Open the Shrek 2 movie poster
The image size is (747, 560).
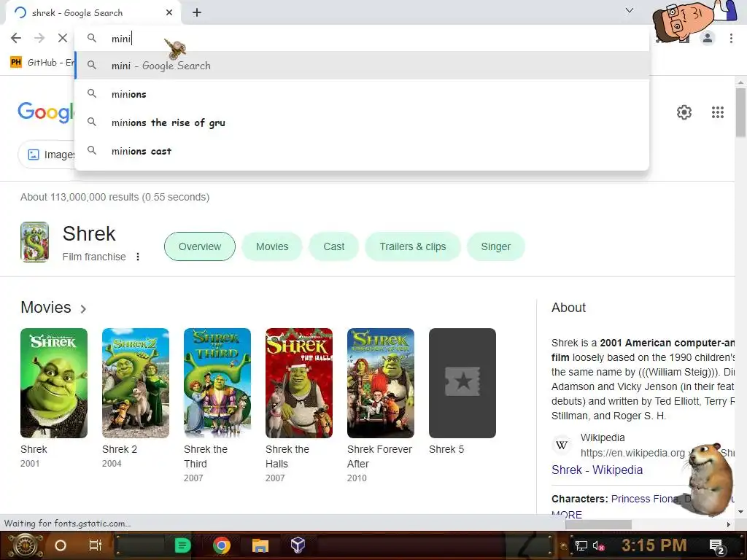(x=136, y=383)
